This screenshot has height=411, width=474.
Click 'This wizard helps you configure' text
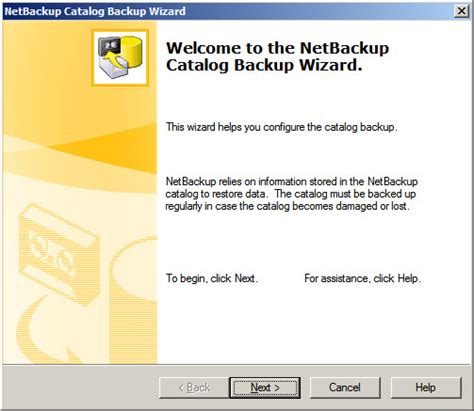(282, 127)
